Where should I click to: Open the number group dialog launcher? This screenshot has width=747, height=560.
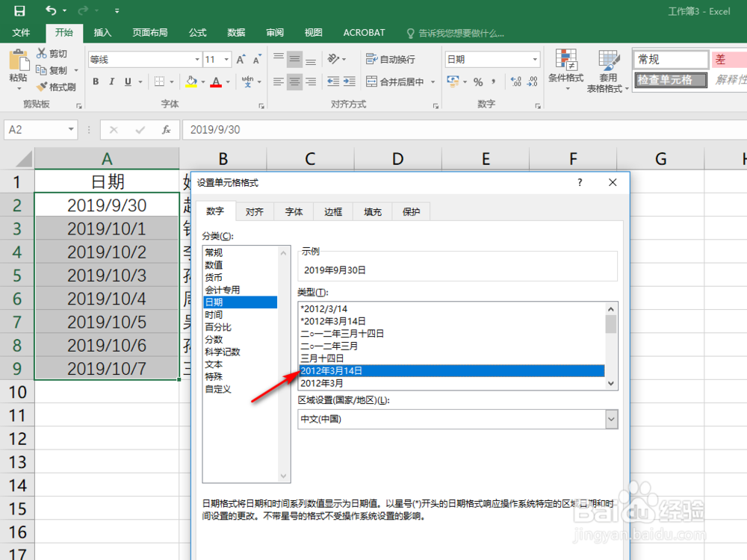point(538,106)
